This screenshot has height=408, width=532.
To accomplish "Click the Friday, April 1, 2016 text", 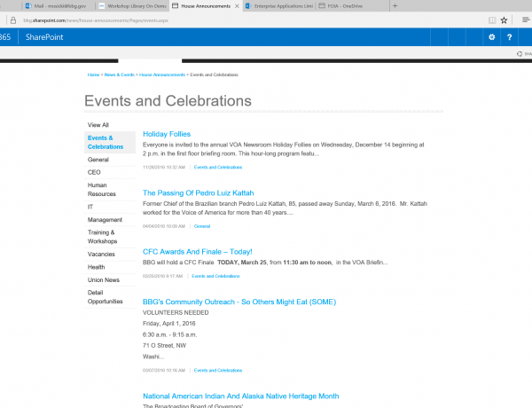I will 169,324.
